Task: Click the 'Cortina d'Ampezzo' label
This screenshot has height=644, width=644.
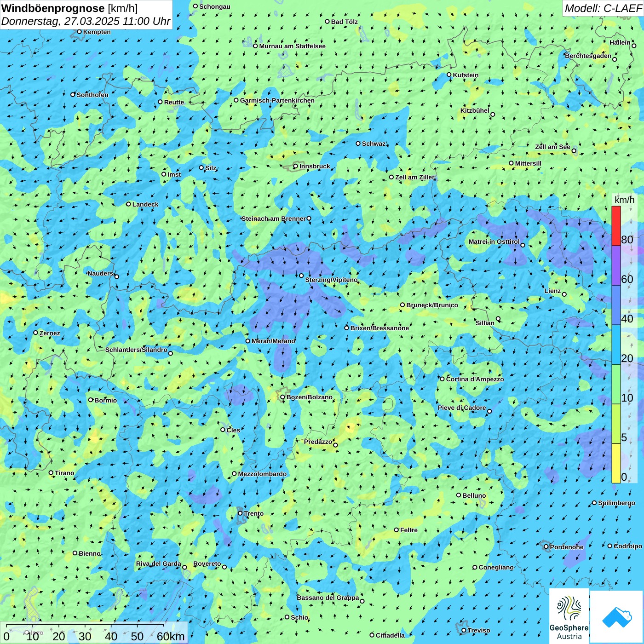Action: (475, 379)
